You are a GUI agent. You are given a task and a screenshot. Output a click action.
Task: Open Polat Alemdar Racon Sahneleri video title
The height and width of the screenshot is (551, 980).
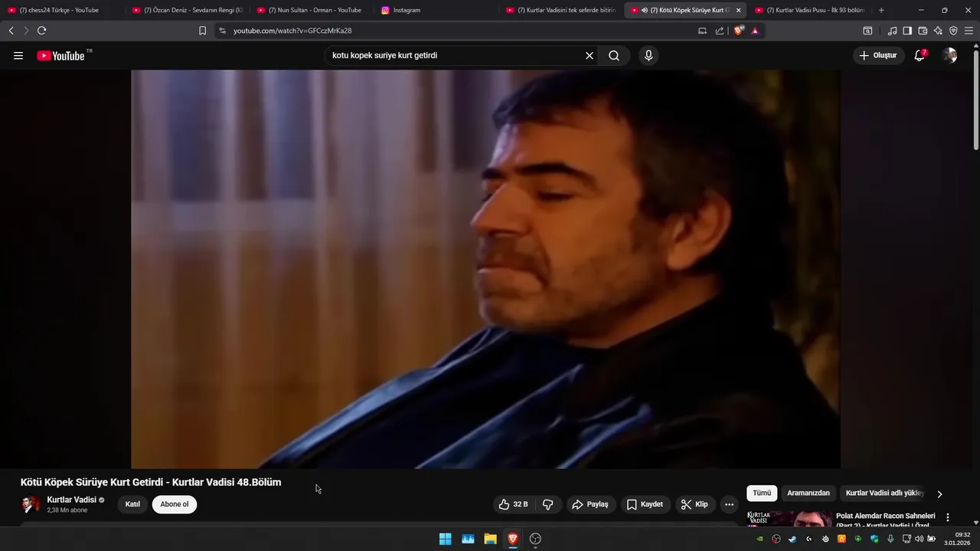(886, 520)
